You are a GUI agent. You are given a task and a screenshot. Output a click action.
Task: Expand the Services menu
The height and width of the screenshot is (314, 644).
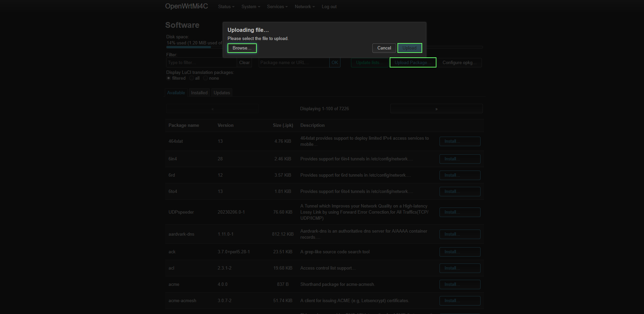(277, 6)
